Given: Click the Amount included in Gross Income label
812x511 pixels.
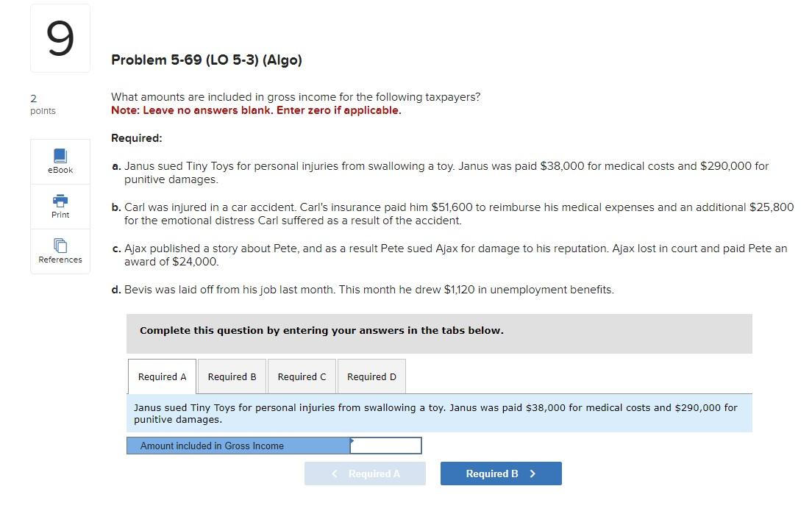Looking at the screenshot, I should click(x=211, y=446).
